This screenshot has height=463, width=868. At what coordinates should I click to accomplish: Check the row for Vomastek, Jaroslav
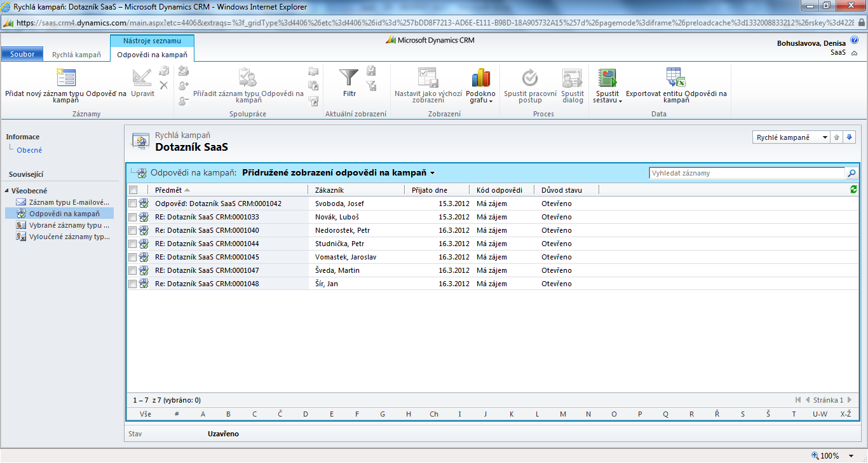132,257
